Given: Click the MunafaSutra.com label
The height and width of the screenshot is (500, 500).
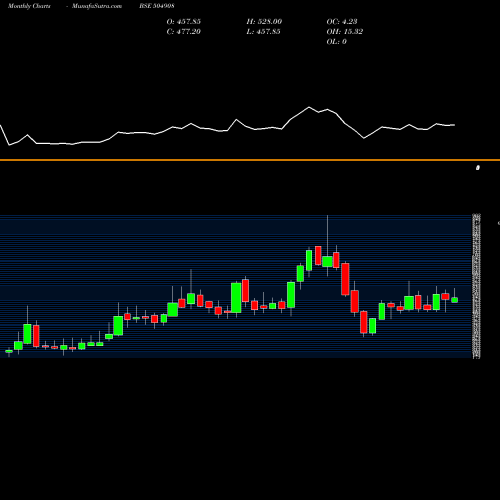Looking at the screenshot, I should pyautogui.click(x=97, y=6).
